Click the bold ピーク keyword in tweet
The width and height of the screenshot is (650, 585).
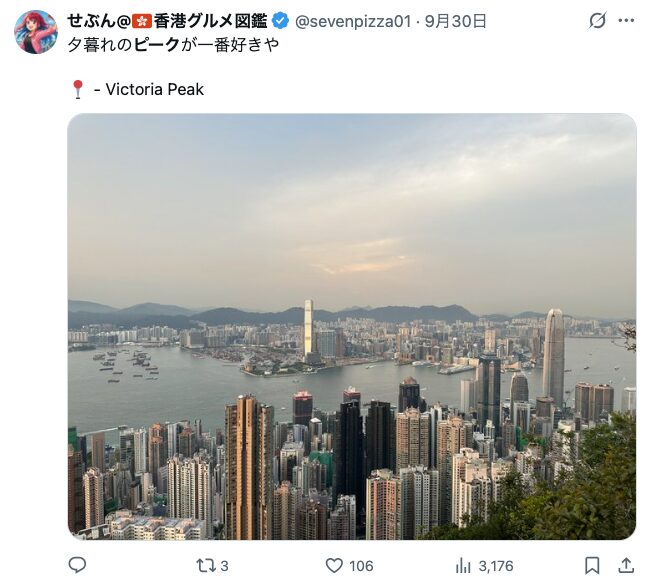157,45
